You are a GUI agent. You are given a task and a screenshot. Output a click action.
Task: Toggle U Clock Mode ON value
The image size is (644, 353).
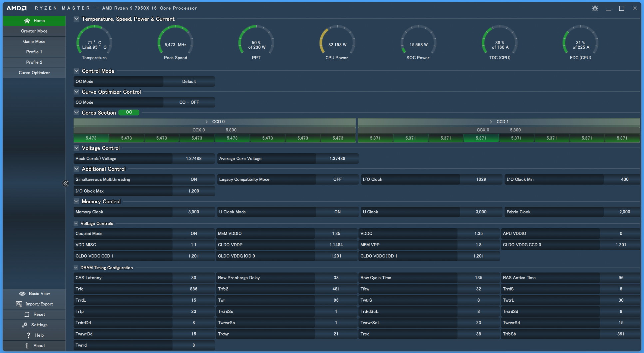pos(337,212)
